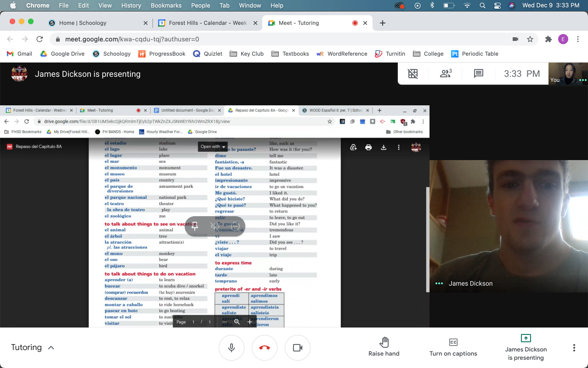Image resolution: width=588 pixels, height=368 pixels.
Task: Click the Other bookmarks folder in presentation
Action: pyautogui.click(x=404, y=132)
